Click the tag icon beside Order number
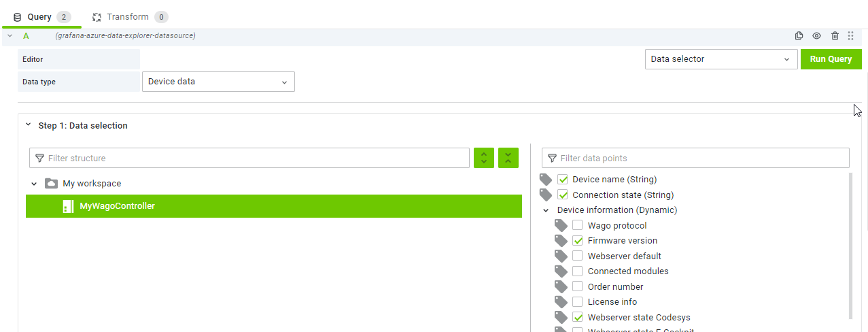Screen dimensions: 868x332 coord(561,286)
